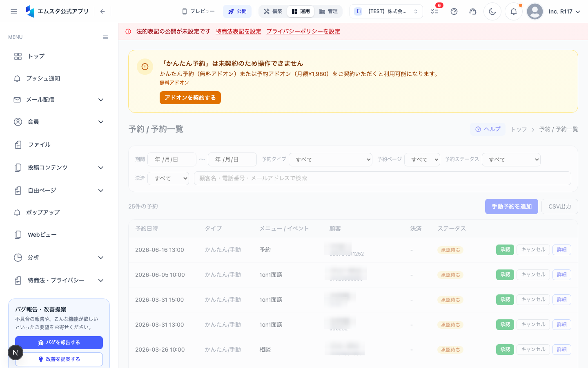This screenshot has width=588, height=368.
Task: Open the 予約ページ dropdown
Action: pos(422,159)
